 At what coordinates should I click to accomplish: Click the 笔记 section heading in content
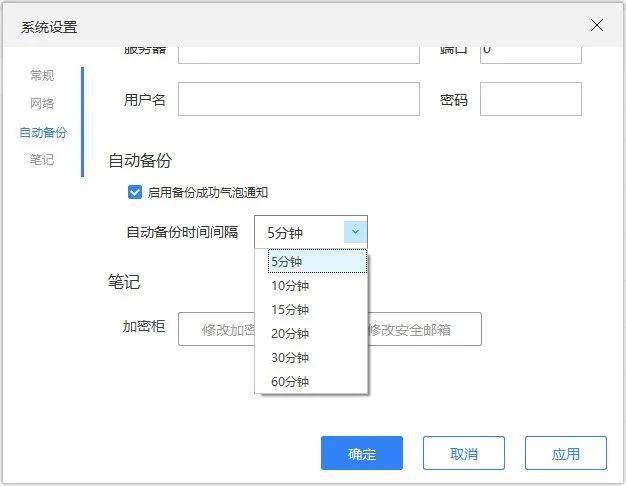click(124, 282)
